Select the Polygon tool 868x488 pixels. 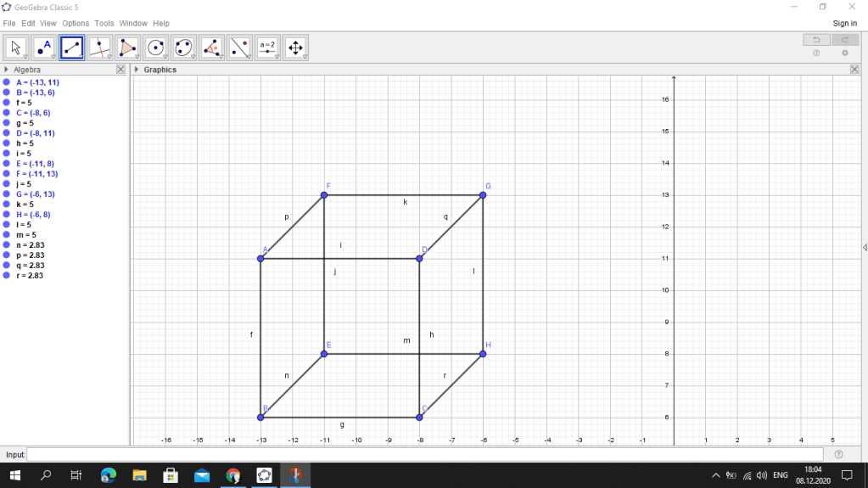point(128,48)
